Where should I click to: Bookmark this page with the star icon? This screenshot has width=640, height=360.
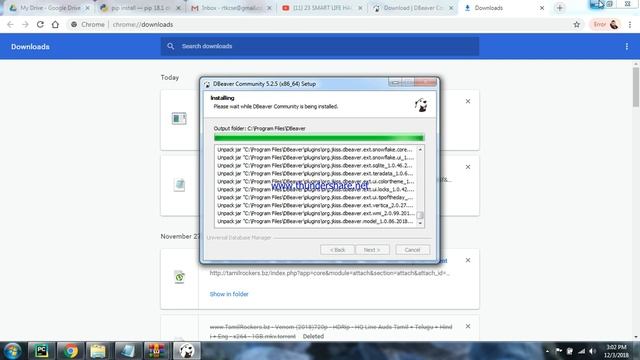point(576,24)
